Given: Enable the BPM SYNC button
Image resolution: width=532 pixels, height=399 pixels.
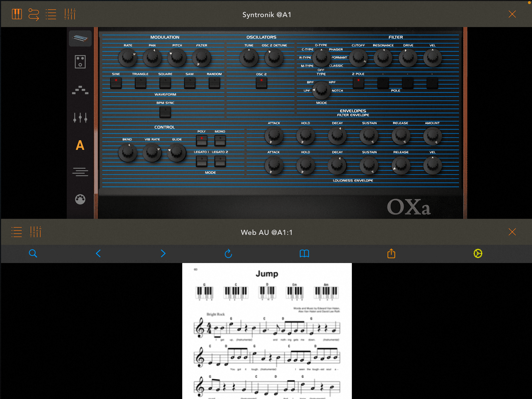Looking at the screenshot, I should coord(165,112).
